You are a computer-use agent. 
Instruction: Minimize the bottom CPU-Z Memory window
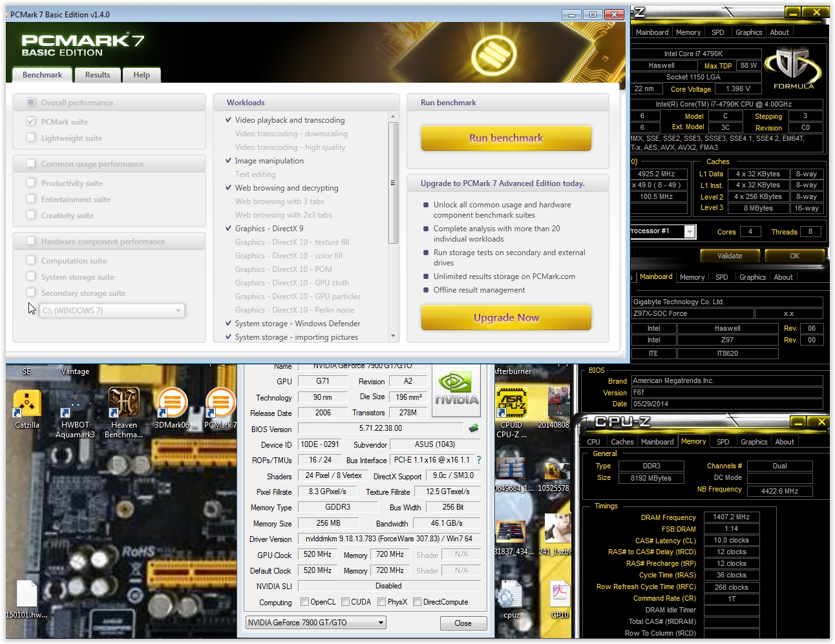click(x=799, y=422)
